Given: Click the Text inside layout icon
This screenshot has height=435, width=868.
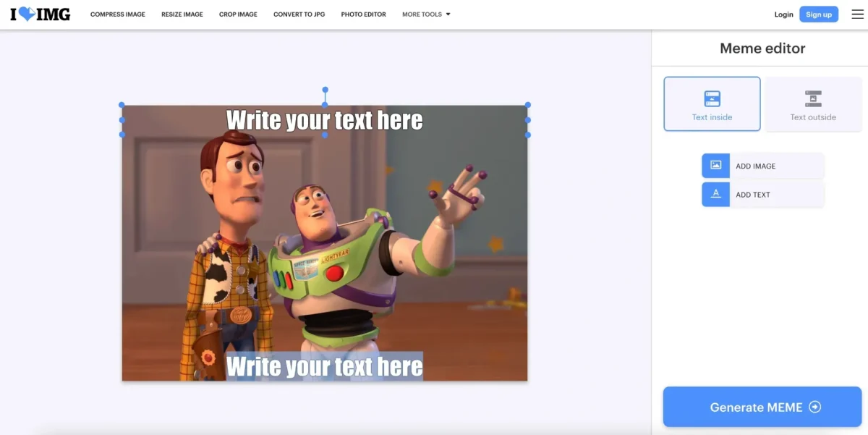Looking at the screenshot, I should 712,99.
